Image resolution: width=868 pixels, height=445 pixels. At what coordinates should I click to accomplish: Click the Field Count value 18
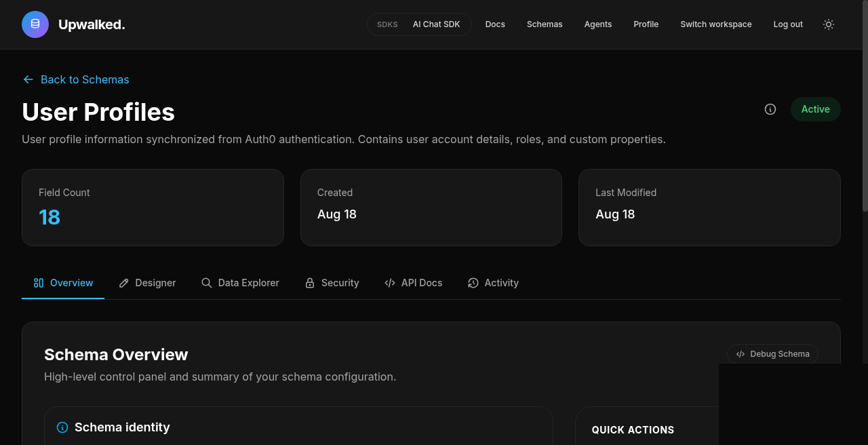click(50, 217)
